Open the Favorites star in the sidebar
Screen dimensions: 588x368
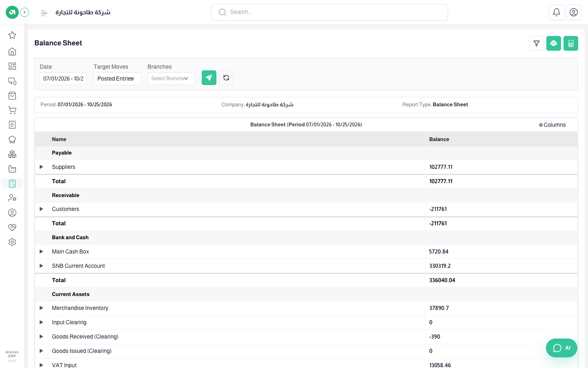pyautogui.click(x=12, y=35)
